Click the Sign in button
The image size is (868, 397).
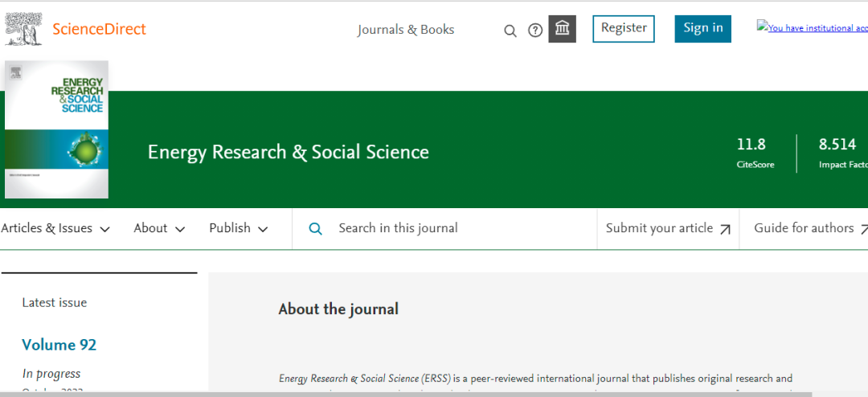point(702,28)
